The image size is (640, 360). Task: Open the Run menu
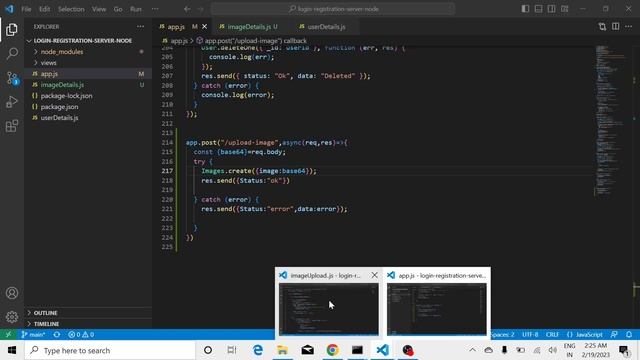[x=136, y=9]
